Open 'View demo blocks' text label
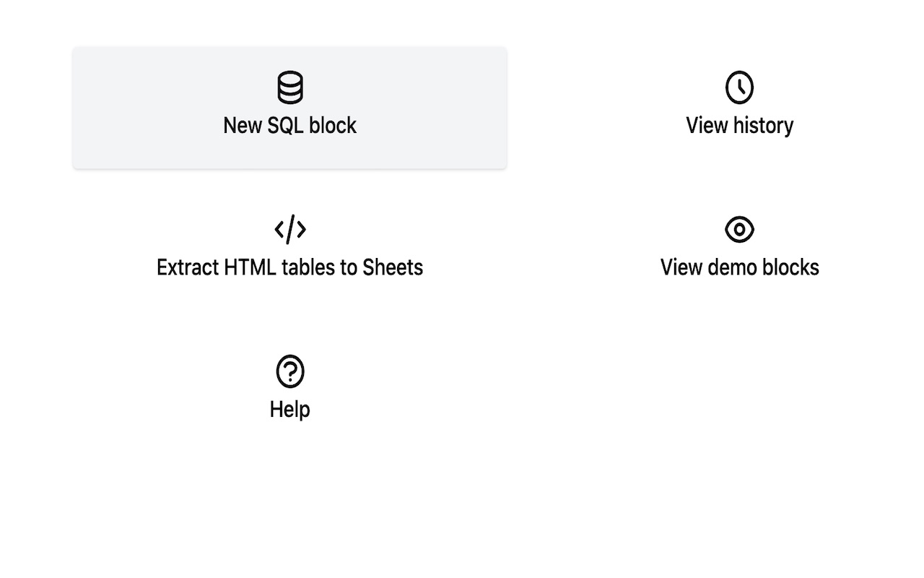924x578 pixels. tap(739, 267)
